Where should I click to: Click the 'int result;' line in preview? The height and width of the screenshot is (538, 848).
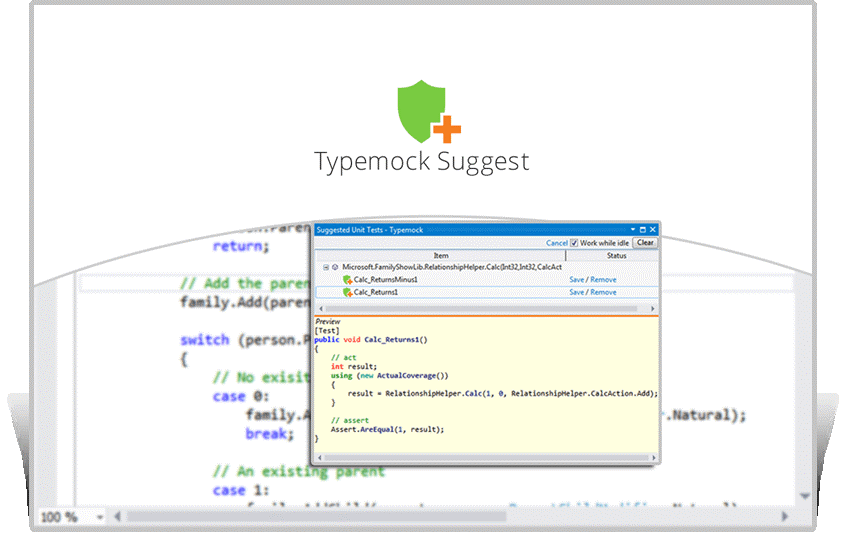pos(354,366)
